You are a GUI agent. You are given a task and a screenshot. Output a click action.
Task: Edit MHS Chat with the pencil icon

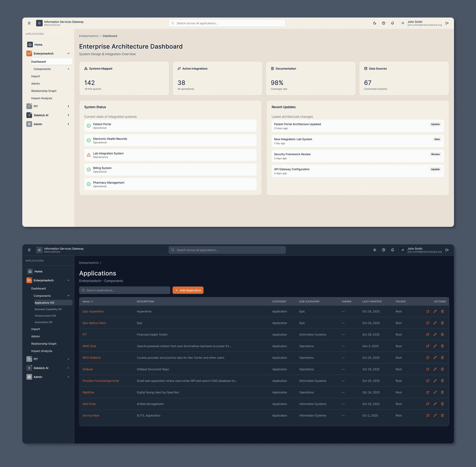[x=435, y=346]
